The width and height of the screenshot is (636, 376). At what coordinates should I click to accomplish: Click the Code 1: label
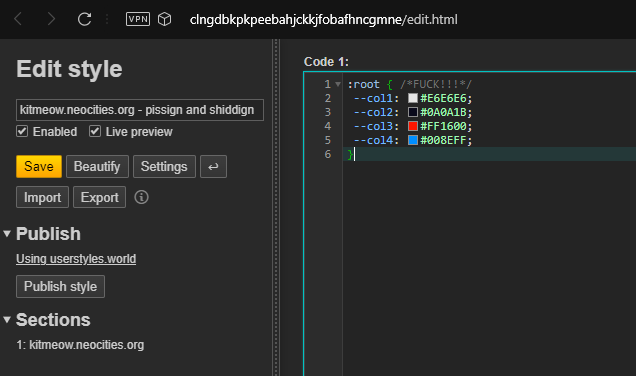click(327, 62)
